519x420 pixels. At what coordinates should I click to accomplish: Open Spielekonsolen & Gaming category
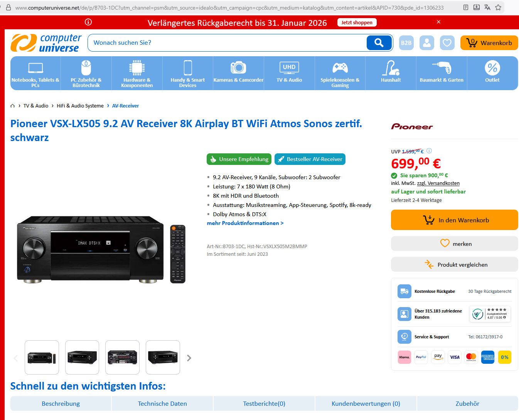[340, 73]
